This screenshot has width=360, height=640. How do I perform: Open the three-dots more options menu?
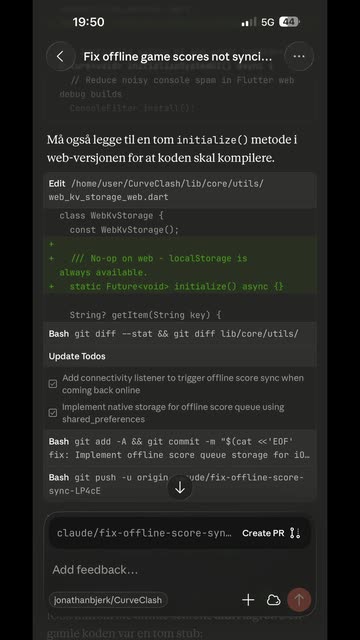pyautogui.click(x=299, y=56)
